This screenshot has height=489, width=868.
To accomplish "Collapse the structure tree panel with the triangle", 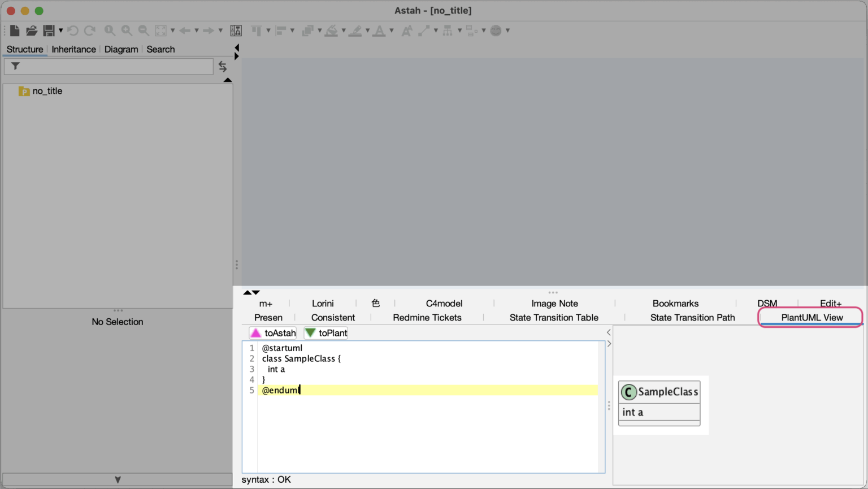I will point(228,80).
